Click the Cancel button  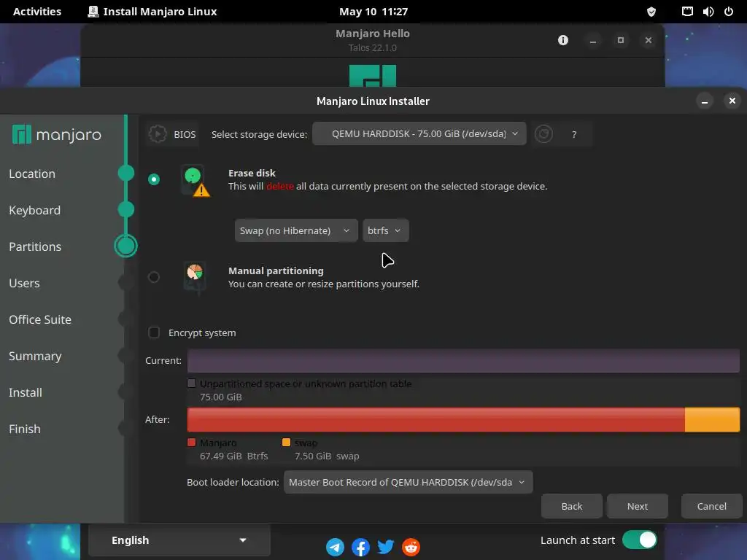click(x=712, y=506)
